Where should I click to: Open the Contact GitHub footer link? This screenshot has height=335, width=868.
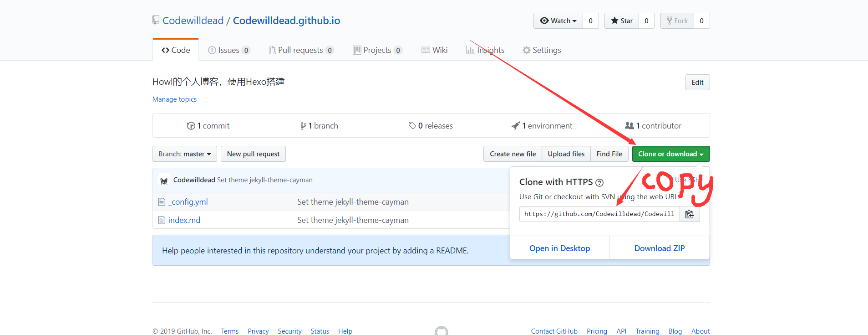coord(554,331)
